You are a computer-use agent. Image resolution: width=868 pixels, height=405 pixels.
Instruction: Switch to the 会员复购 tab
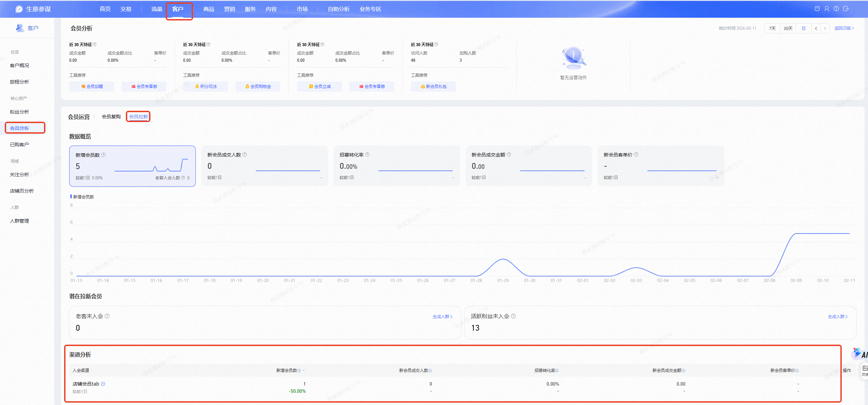tap(111, 117)
